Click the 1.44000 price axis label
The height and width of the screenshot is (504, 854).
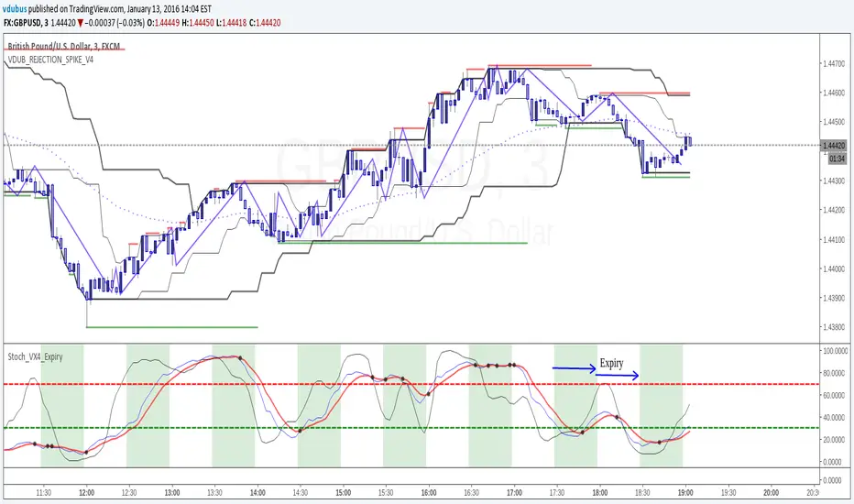(x=834, y=269)
